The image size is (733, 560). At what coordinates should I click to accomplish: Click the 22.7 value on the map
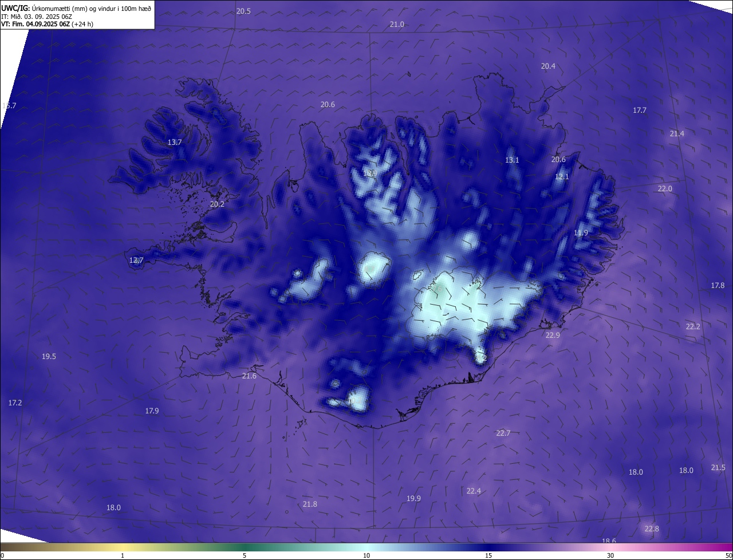click(503, 433)
